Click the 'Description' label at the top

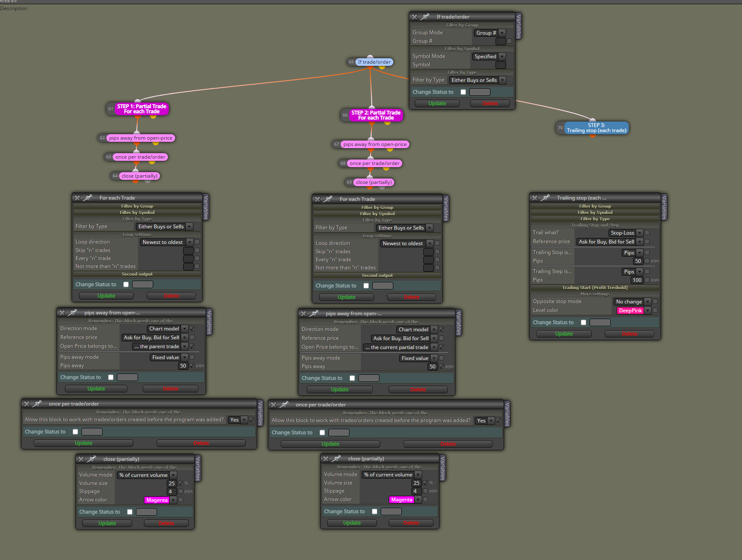14,8
